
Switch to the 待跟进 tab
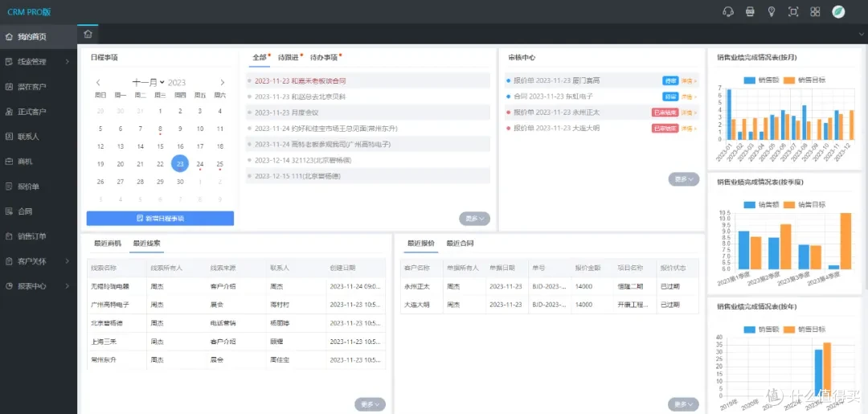tap(288, 57)
